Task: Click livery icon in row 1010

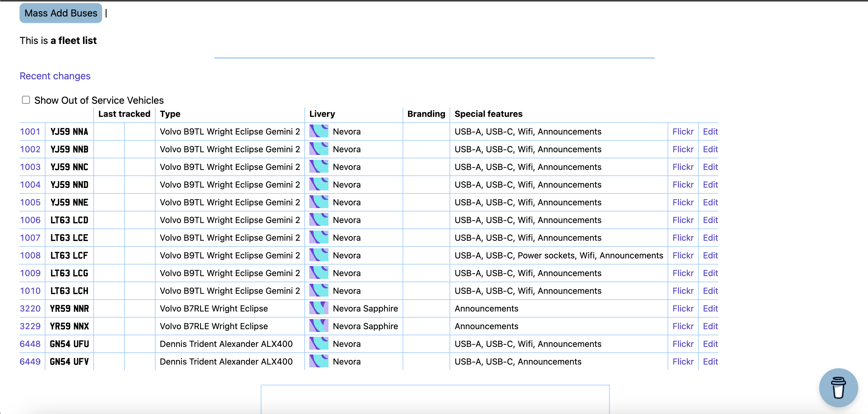Action: click(319, 291)
